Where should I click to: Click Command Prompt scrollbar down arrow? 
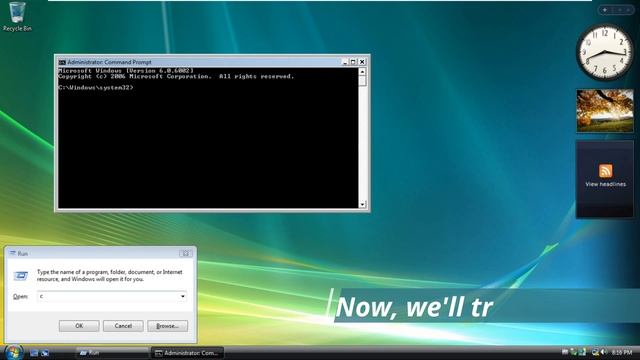tap(362, 204)
